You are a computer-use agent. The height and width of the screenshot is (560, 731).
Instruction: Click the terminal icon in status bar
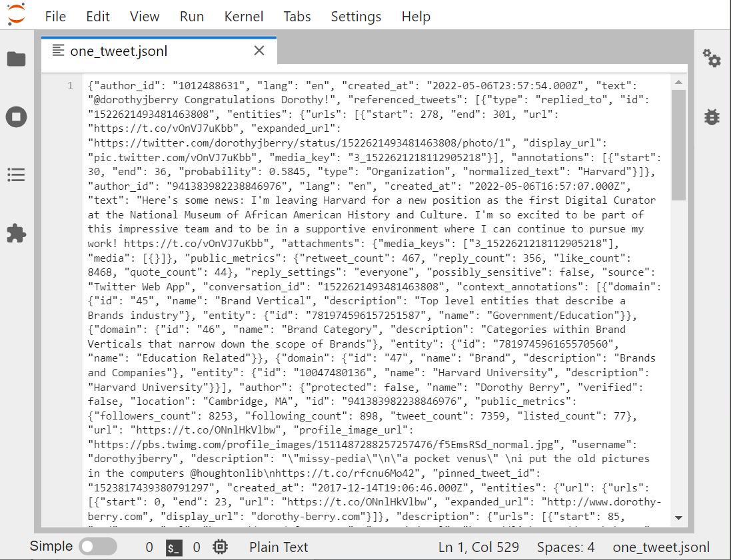pos(175,547)
